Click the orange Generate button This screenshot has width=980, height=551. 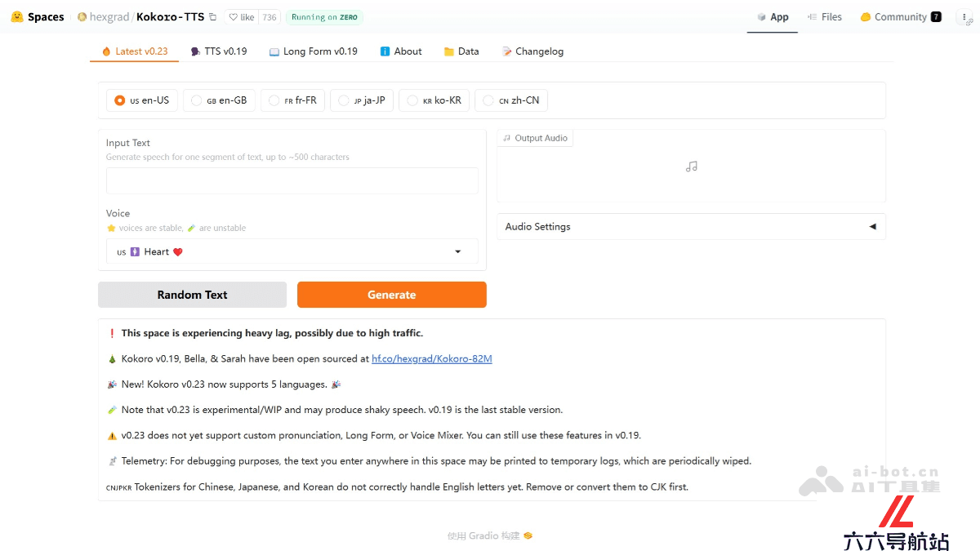[392, 295]
